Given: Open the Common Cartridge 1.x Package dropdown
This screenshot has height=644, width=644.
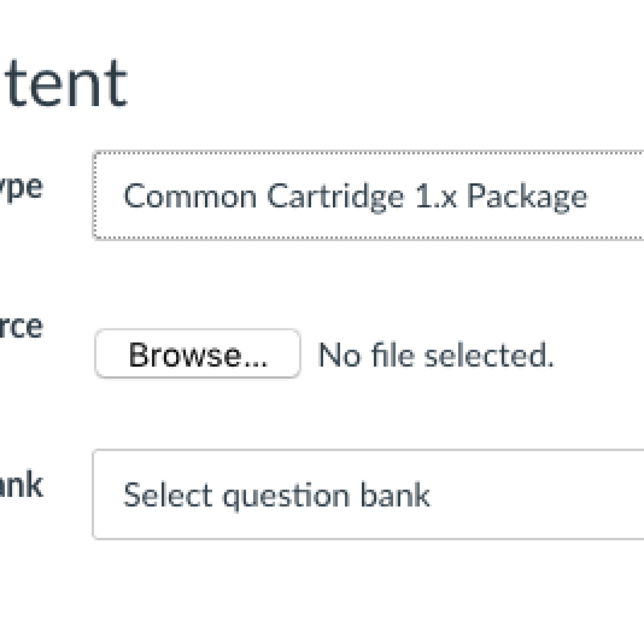Looking at the screenshot, I should coord(368,195).
